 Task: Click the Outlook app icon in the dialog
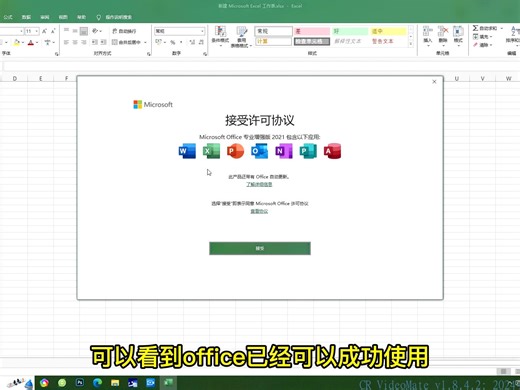coord(259,151)
